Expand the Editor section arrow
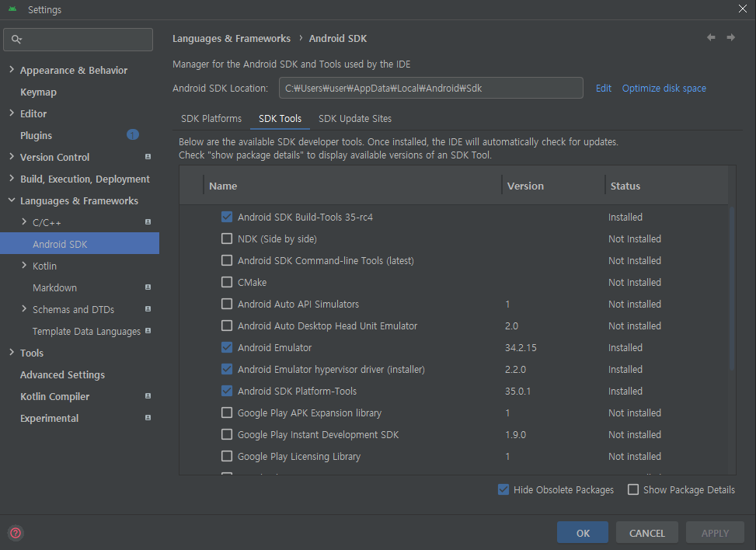Screen dimensions: 756x550 click(12, 113)
